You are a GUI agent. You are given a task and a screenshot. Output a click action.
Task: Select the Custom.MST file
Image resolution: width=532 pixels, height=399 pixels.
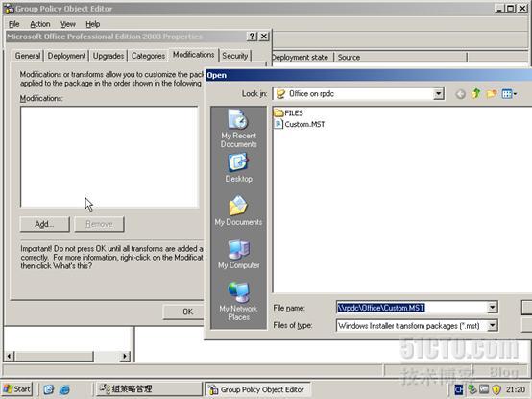(x=300, y=124)
